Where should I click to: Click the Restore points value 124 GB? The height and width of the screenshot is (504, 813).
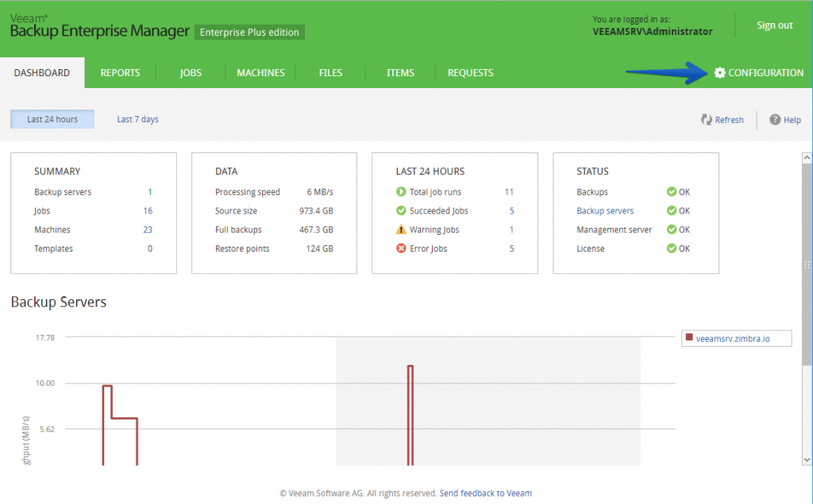coord(319,248)
